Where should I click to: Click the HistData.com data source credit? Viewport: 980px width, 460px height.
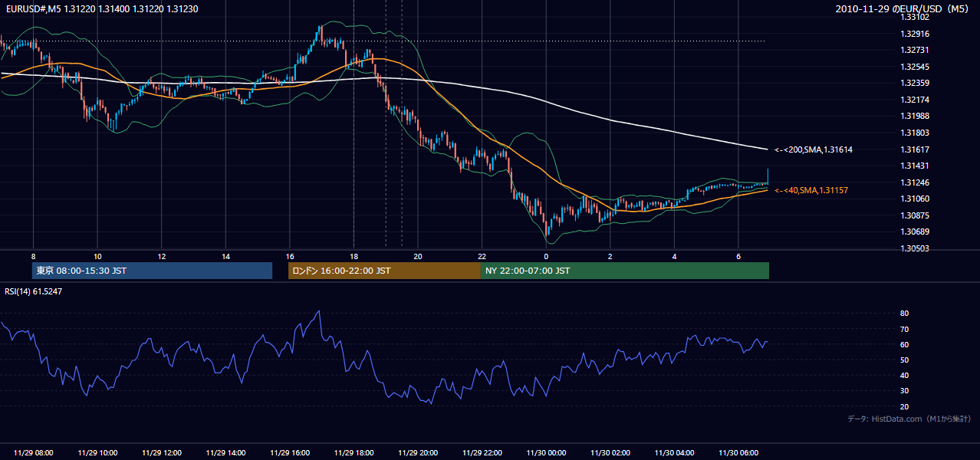pyautogui.click(x=909, y=419)
